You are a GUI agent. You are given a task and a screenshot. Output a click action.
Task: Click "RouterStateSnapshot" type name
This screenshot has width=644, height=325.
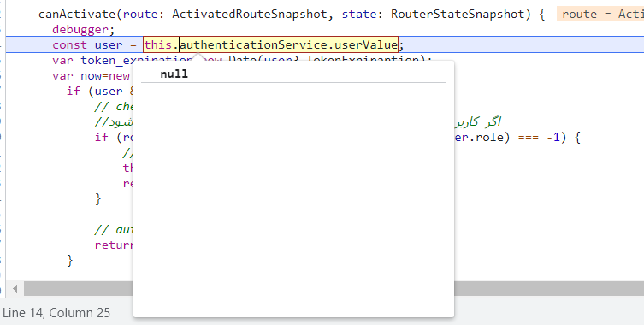pos(458,15)
